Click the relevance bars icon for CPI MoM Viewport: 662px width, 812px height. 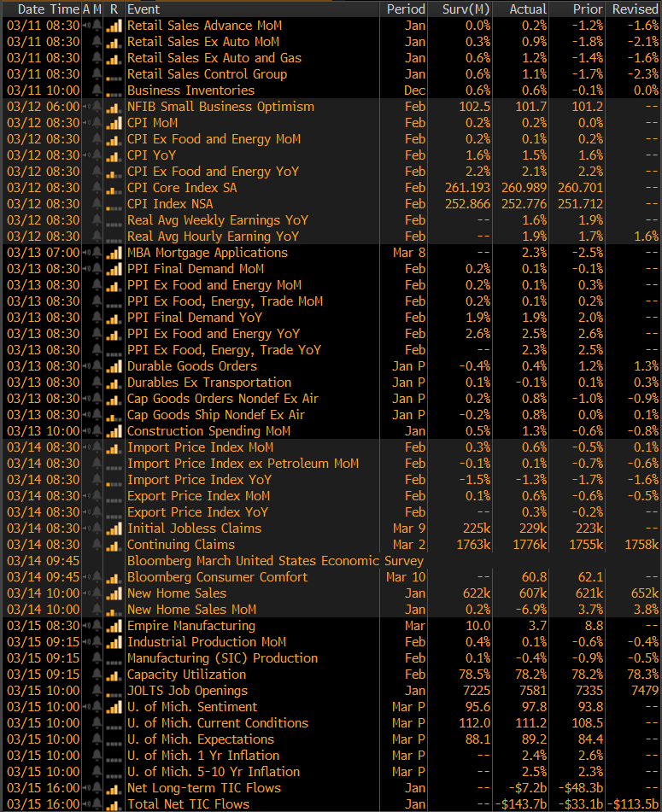pyautogui.click(x=114, y=123)
